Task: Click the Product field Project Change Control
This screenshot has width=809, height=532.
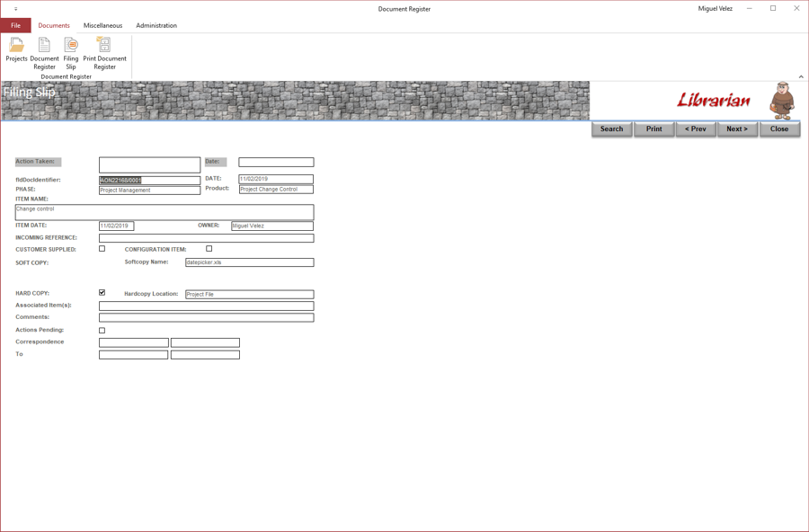Action: click(276, 190)
